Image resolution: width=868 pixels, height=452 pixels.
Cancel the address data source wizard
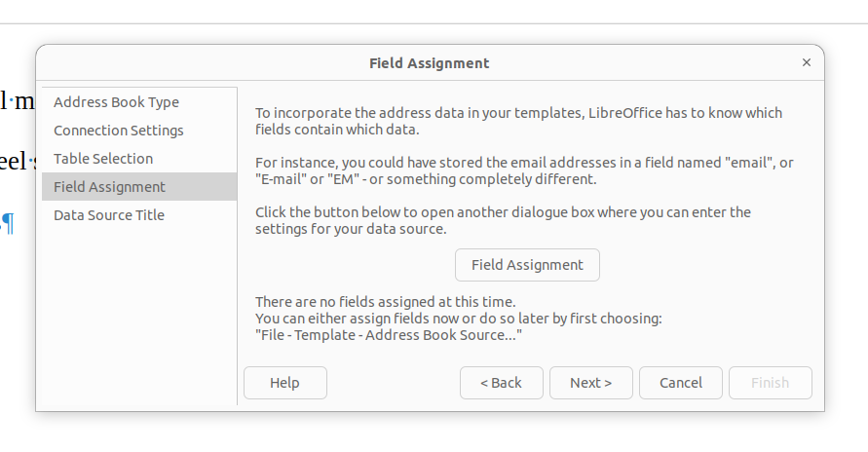pyautogui.click(x=680, y=383)
